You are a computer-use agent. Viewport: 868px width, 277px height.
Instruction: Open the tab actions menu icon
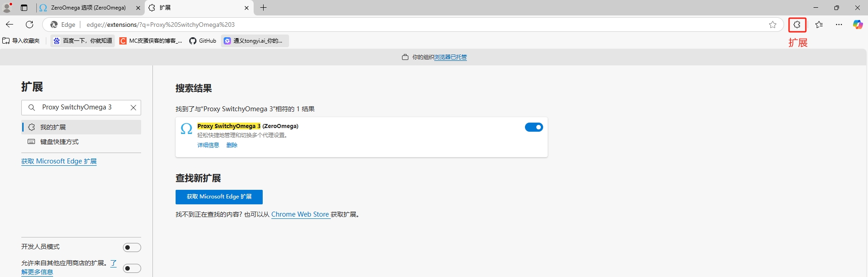(x=24, y=8)
